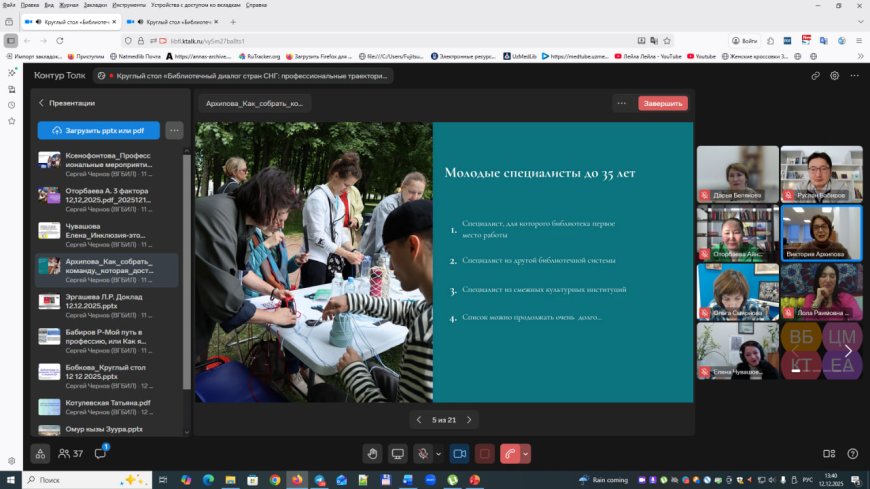
Task: Open the chat panel icon
Action: tap(101, 454)
